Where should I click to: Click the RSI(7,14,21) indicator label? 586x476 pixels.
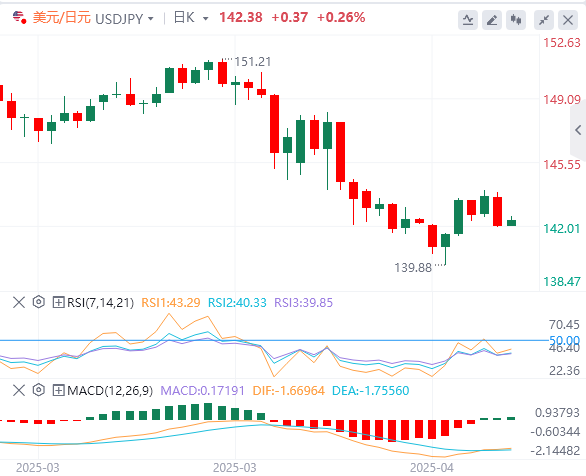pyautogui.click(x=100, y=302)
